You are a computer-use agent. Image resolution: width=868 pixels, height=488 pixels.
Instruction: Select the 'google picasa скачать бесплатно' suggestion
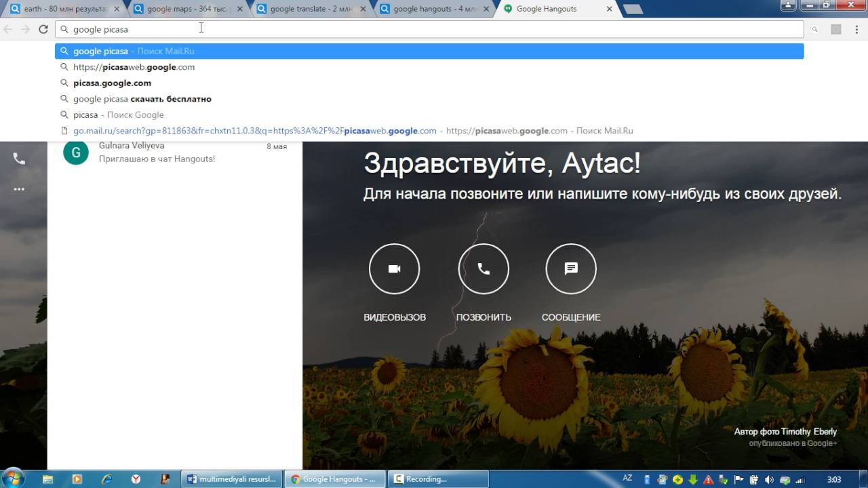coord(429,99)
